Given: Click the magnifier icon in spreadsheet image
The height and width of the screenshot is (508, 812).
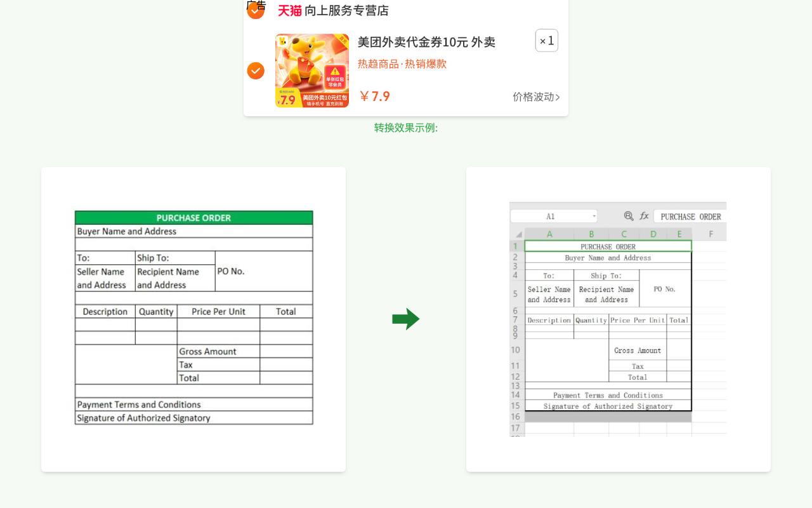Looking at the screenshot, I should point(629,216).
